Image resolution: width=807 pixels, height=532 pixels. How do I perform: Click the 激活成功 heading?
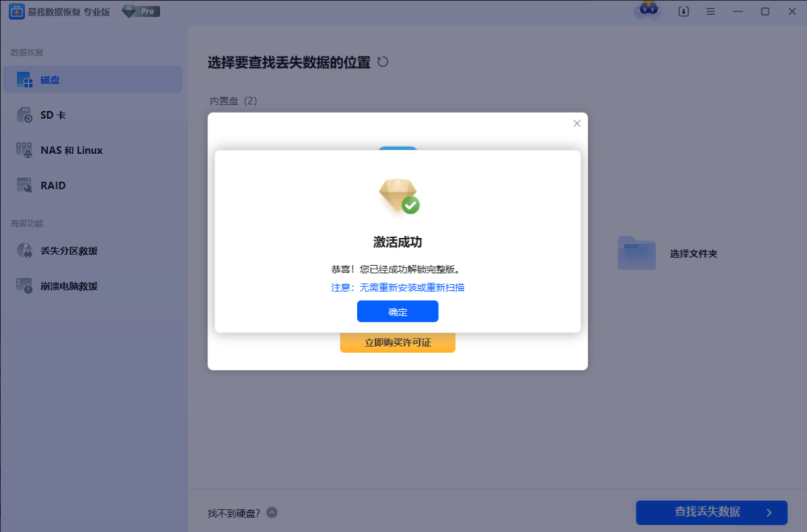coord(398,242)
